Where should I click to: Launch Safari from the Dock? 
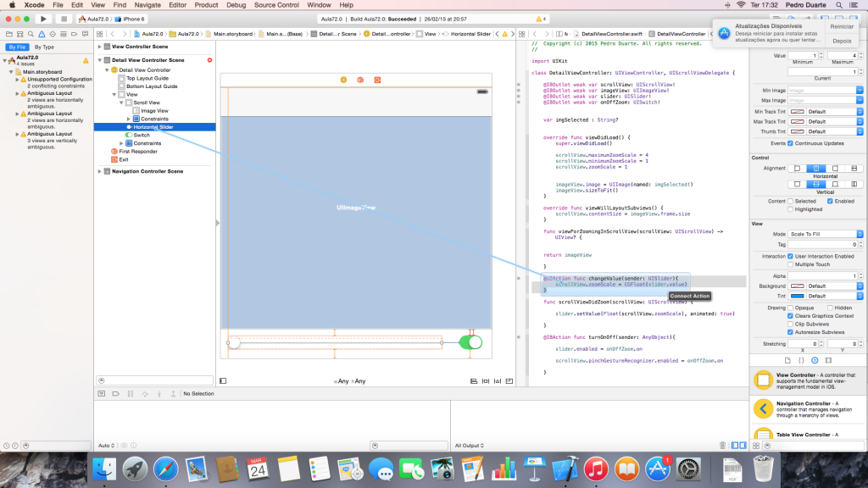click(164, 469)
